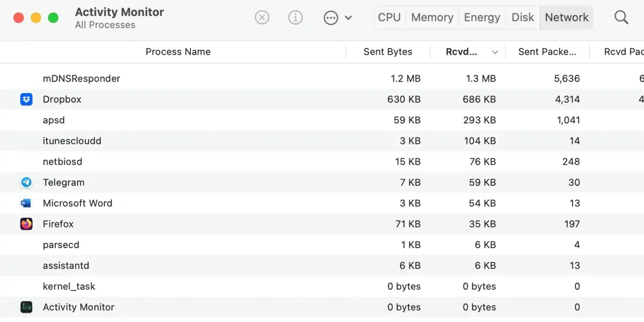This screenshot has height=322, width=644.
Task: Click the Microsoft Word icon
Action: click(x=26, y=203)
